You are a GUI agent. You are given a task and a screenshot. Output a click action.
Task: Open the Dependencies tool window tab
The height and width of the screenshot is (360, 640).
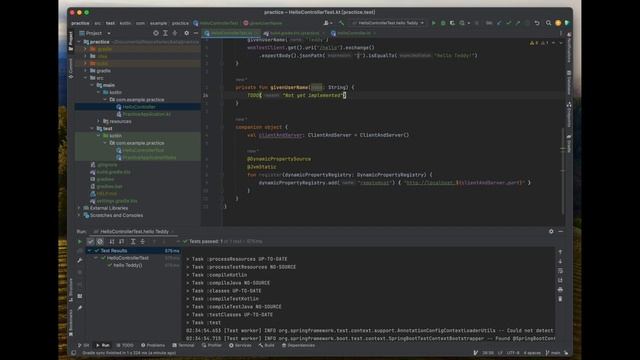click(298, 345)
